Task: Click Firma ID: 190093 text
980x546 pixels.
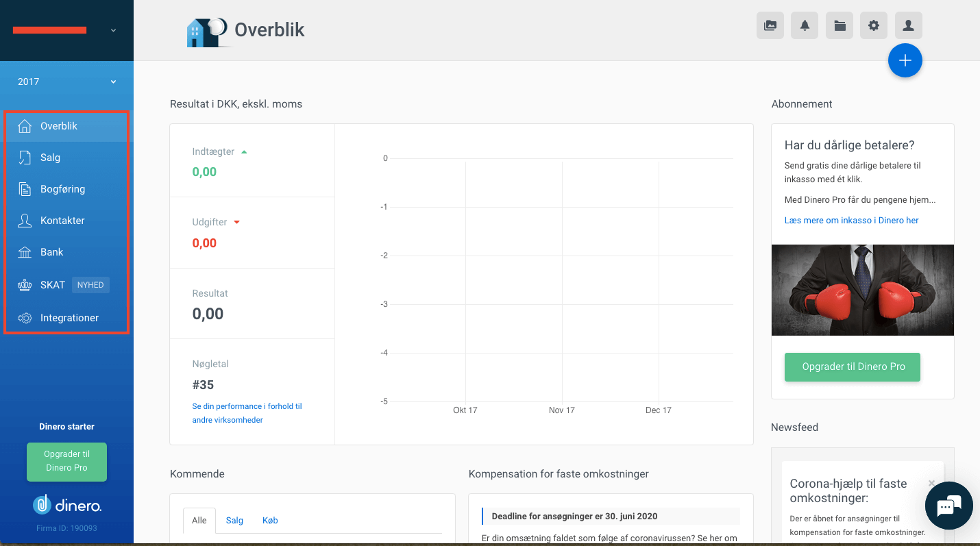Action: (66, 528)
